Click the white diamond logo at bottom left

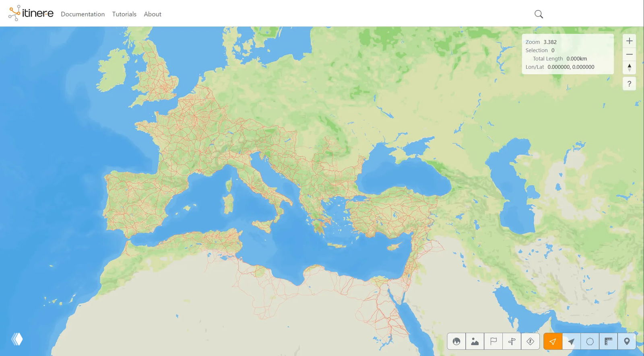[17, 339]
